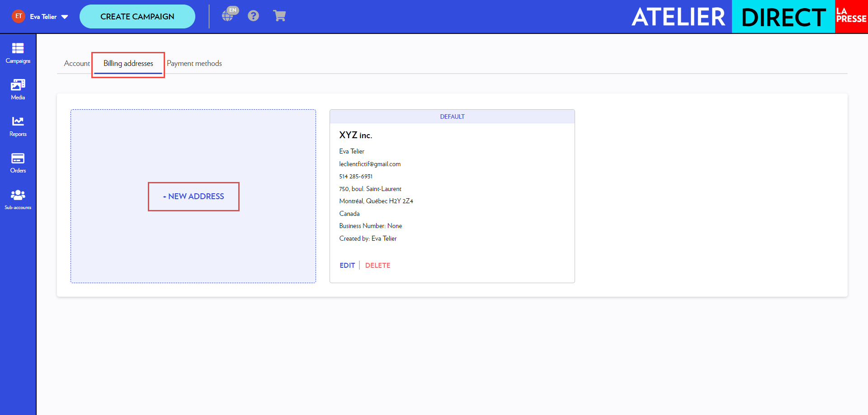Click the Atelier Direct logo
Viewport: 868px width, 415px height.
[728, 17]
